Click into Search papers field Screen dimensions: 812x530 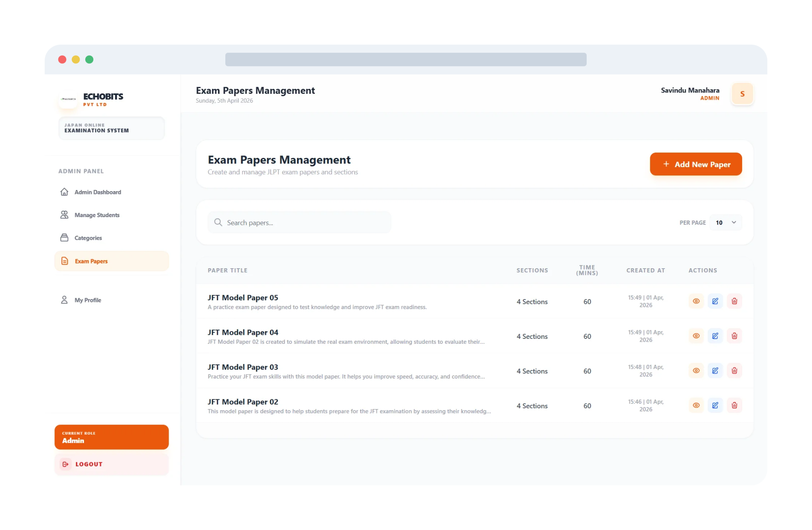[304, 222]
